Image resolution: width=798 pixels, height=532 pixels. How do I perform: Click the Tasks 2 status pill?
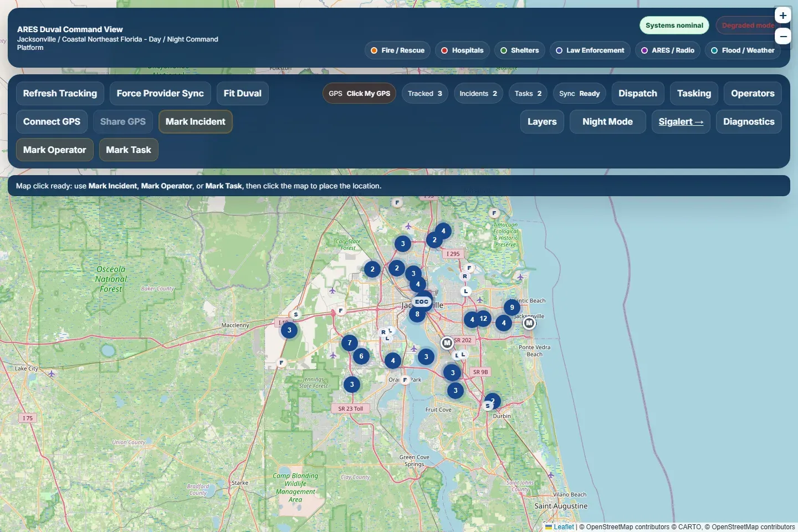(528, 94)
